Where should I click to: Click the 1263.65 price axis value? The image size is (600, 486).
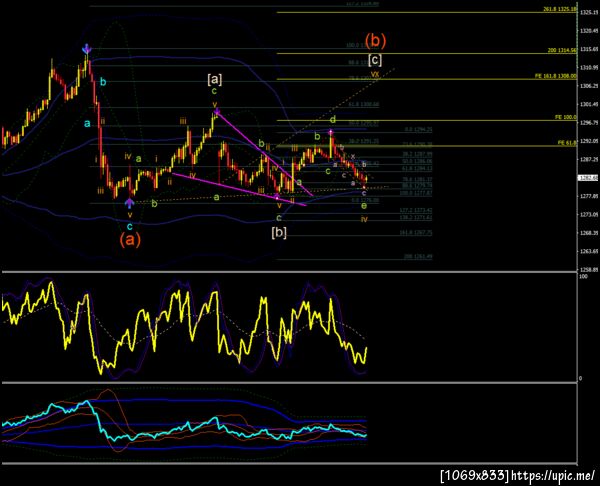tap(589, 251)
